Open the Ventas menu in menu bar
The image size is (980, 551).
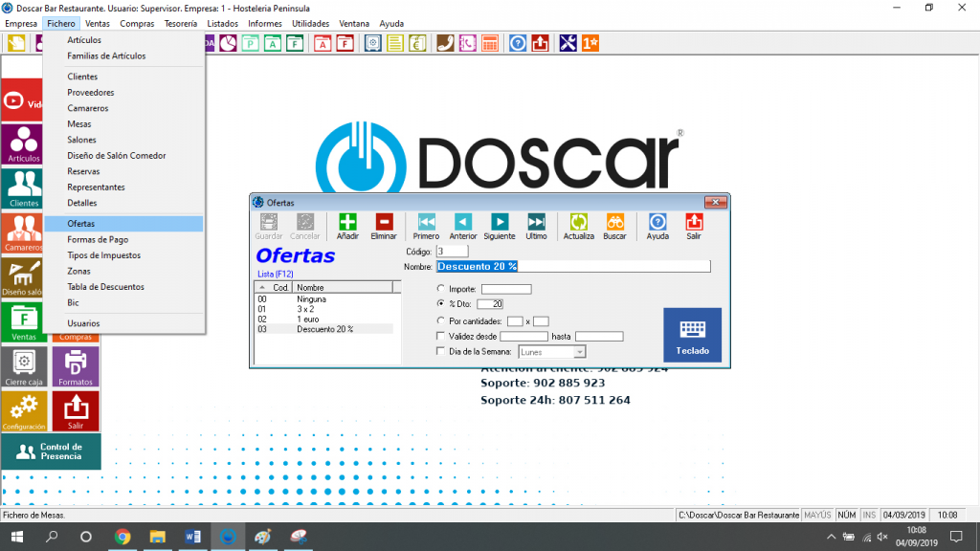(x=98, y=24)
